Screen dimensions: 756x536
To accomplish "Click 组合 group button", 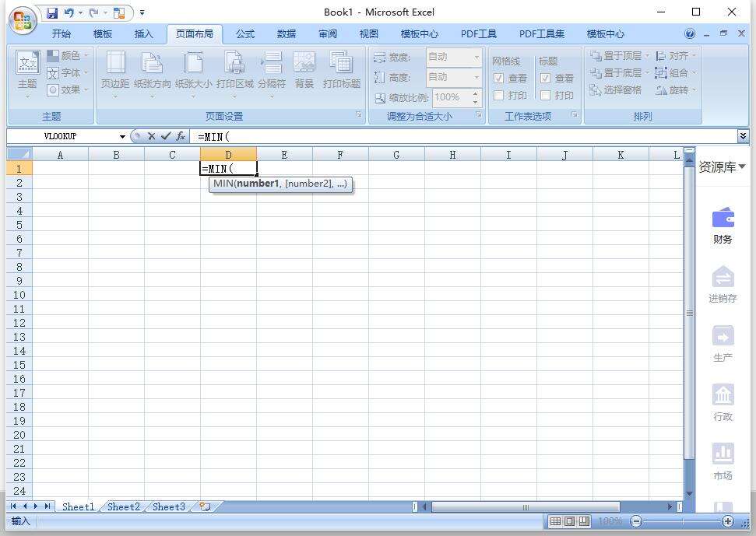I will pos(676,72).
